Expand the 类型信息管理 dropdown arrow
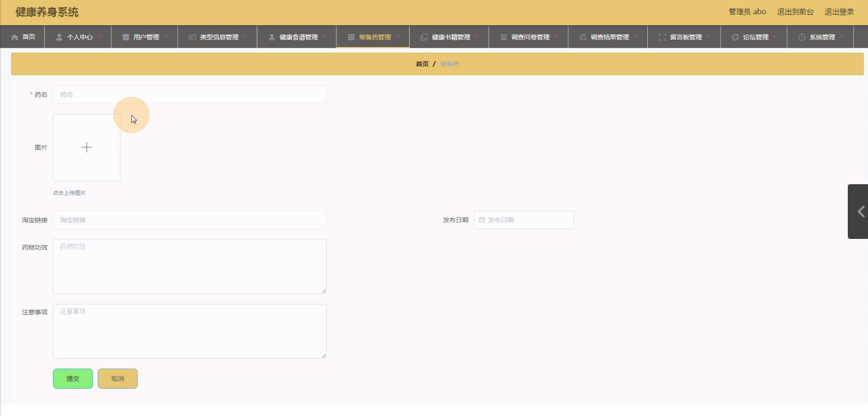Screen dimensions: 868x416 245,37
